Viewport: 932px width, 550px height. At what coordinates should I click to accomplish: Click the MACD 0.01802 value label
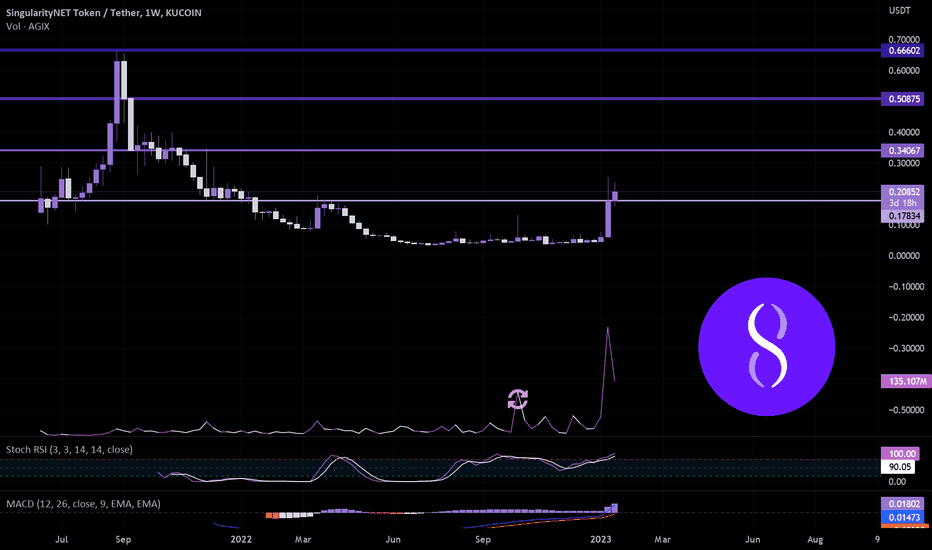coord(903,504)
